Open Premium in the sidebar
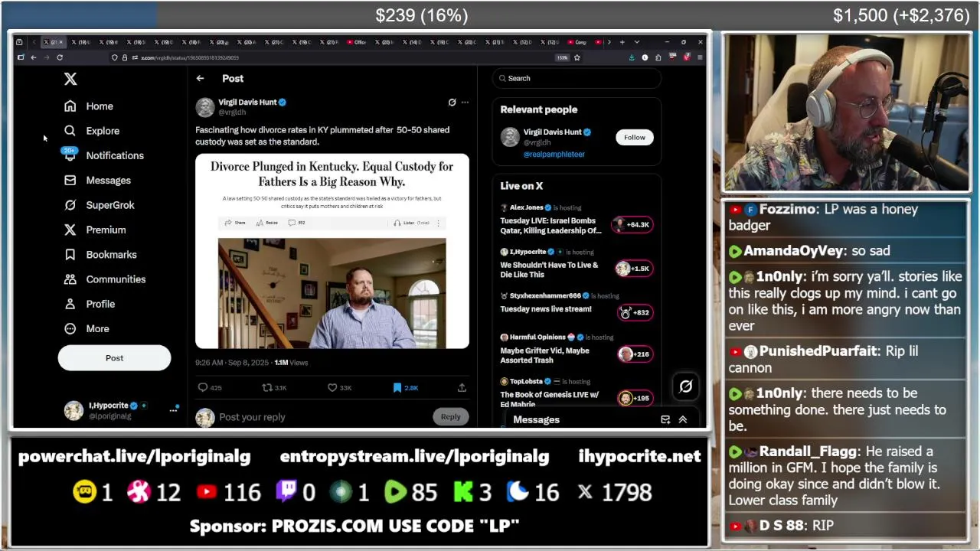This screenshot has height=551, width=980. 95,230
